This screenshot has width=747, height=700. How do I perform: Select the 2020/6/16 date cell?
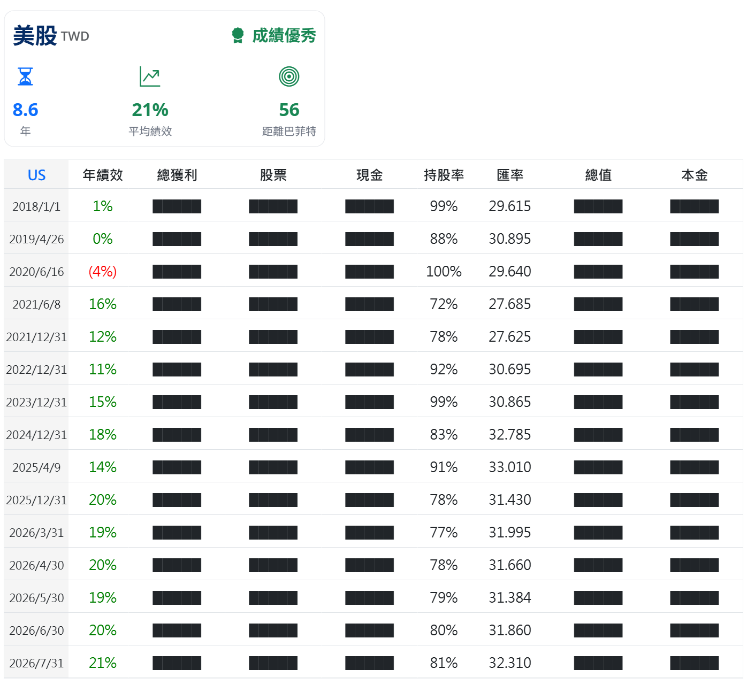pyautogui.click(x=36, y=272)
